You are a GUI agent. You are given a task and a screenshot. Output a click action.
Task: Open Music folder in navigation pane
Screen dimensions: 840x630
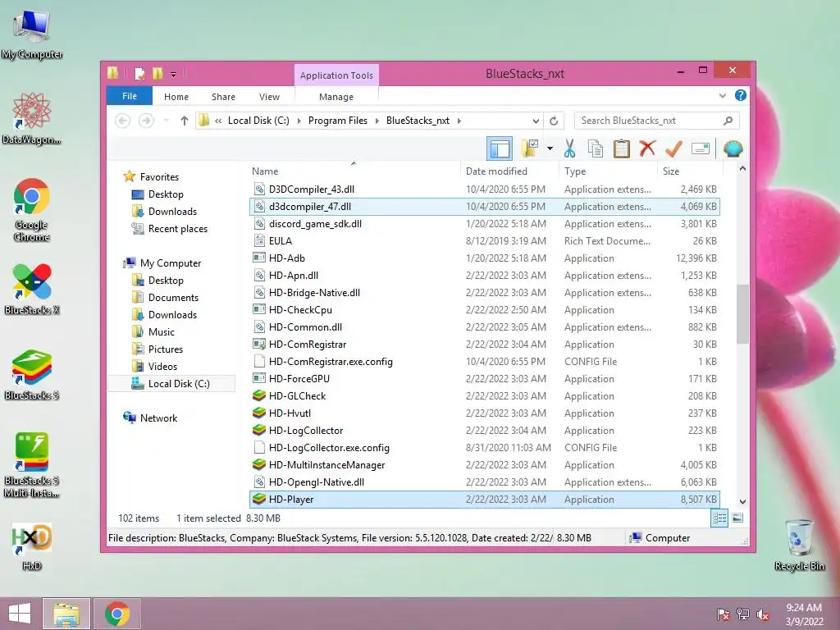click(162, 332)
